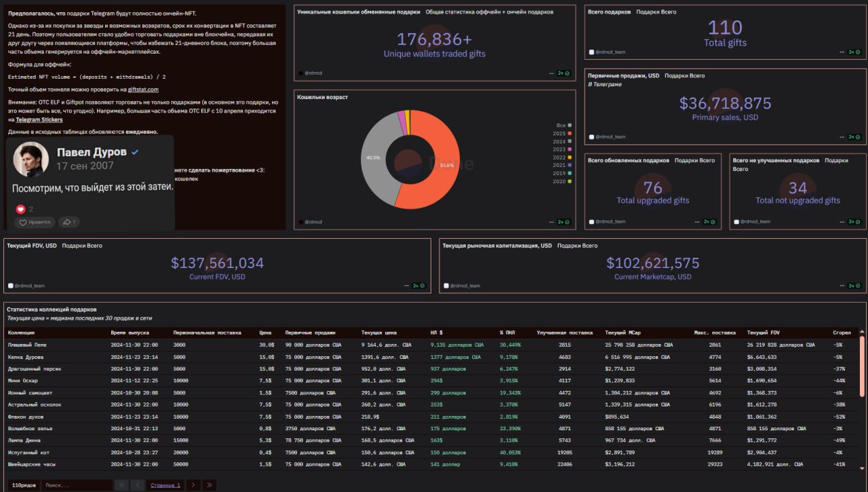Open the three-dots menu on Current FDV widget
The width and height of the screenshot is (868, 492).
(406, 286)
